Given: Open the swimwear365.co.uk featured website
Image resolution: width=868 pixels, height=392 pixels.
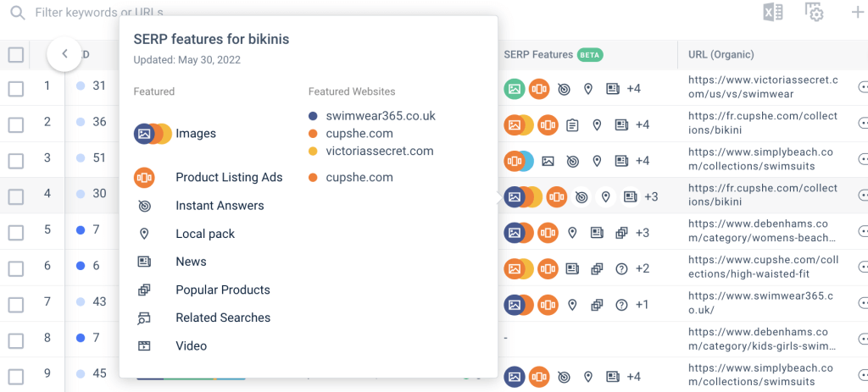Looking at the screenshot, I should point(381,115).
